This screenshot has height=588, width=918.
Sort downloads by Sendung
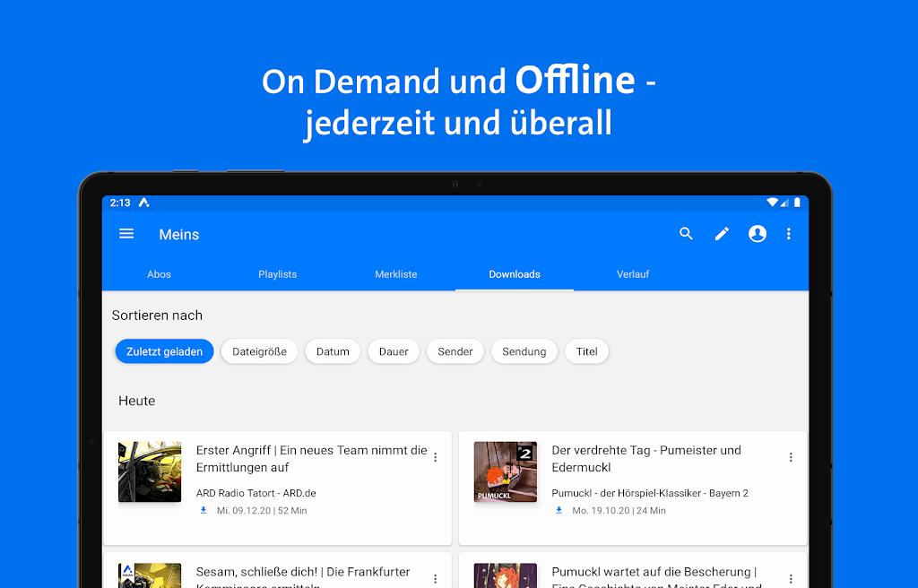pos(524,351)
